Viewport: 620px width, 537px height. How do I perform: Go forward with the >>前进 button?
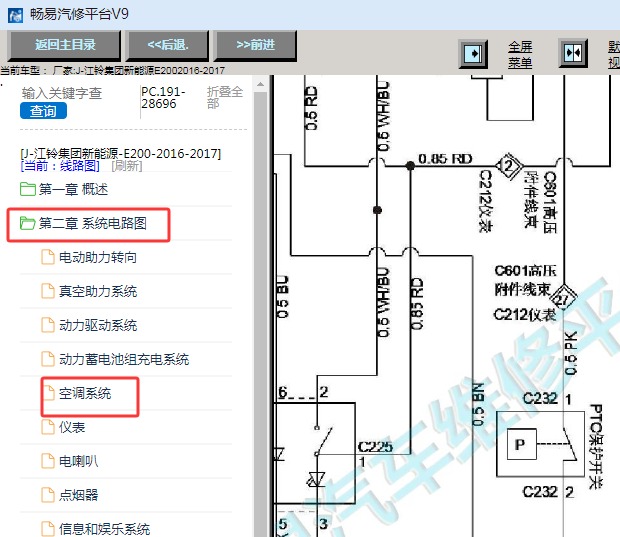255,45
